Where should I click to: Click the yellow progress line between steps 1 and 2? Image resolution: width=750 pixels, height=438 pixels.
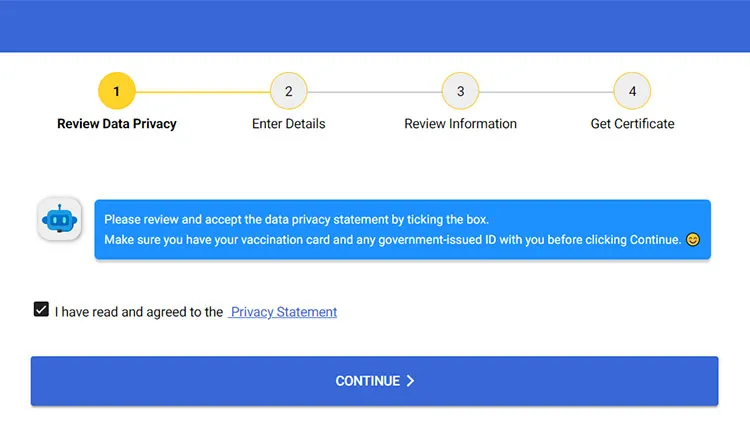tap(203, 92)
